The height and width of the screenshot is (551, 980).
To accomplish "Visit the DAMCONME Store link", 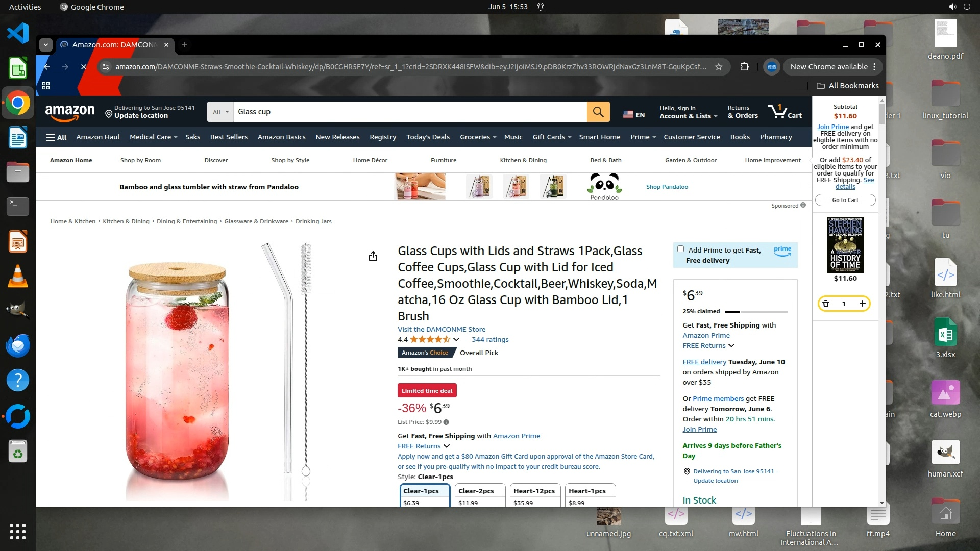I will click(441, 330).
